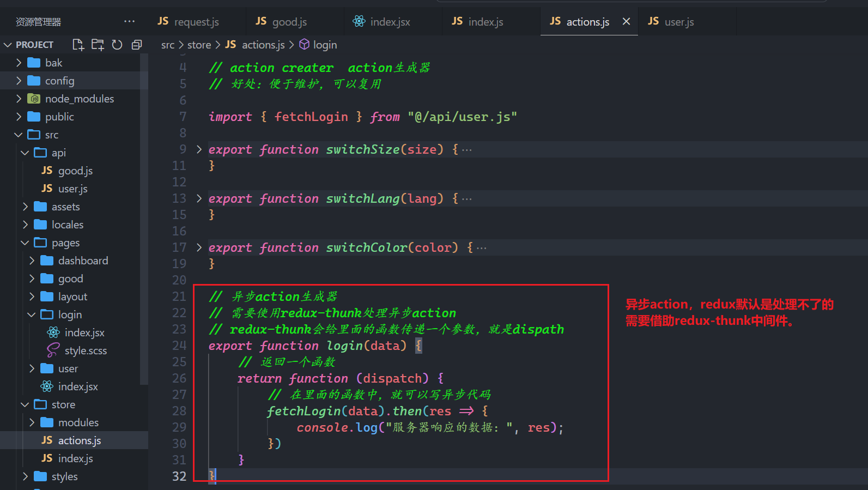Expand the public folder
The image size is (868, 490).
pos(74,117)
